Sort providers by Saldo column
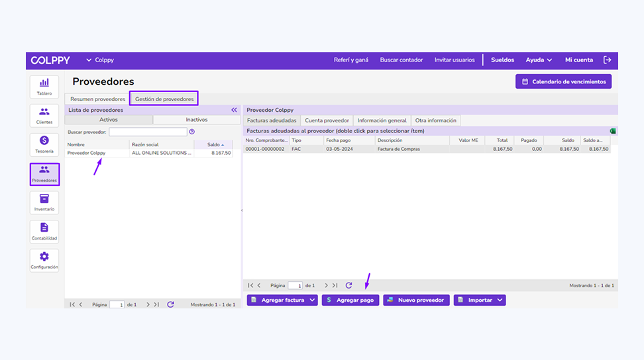The image size is (644, 360). [x=213, y=144]
